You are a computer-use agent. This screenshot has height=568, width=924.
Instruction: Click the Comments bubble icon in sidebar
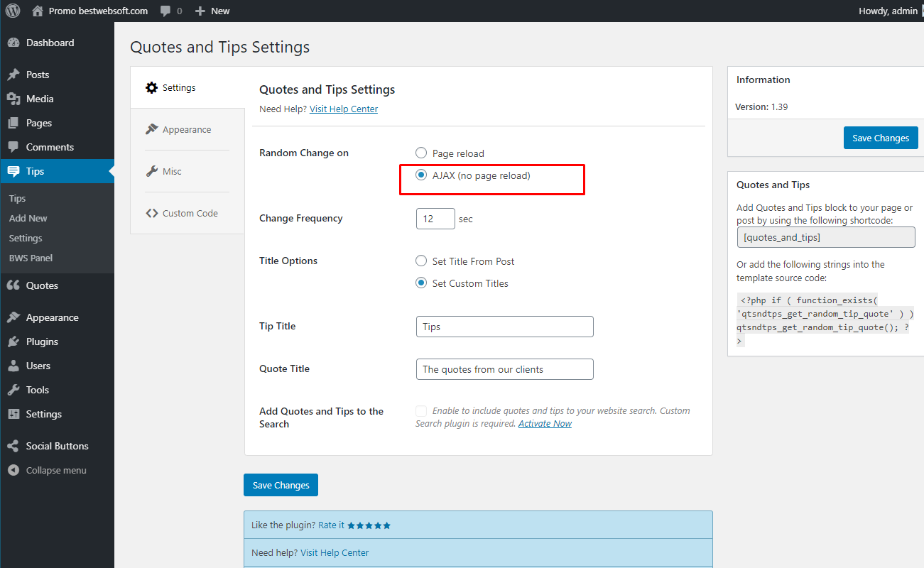tap(13, 147)
